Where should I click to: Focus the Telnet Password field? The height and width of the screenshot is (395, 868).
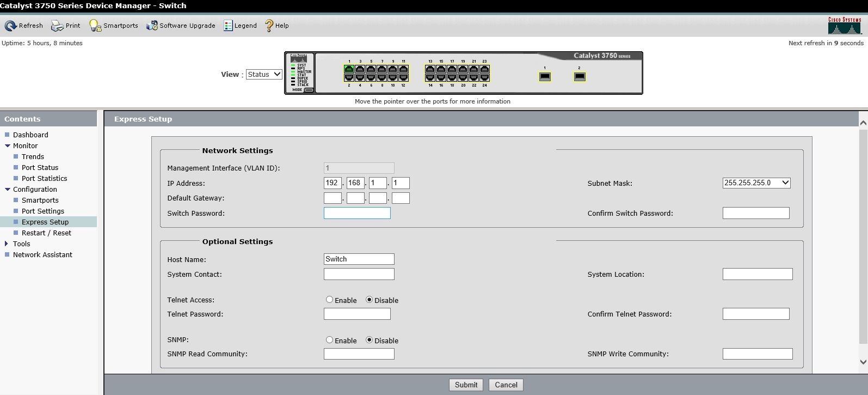point(357,314)
